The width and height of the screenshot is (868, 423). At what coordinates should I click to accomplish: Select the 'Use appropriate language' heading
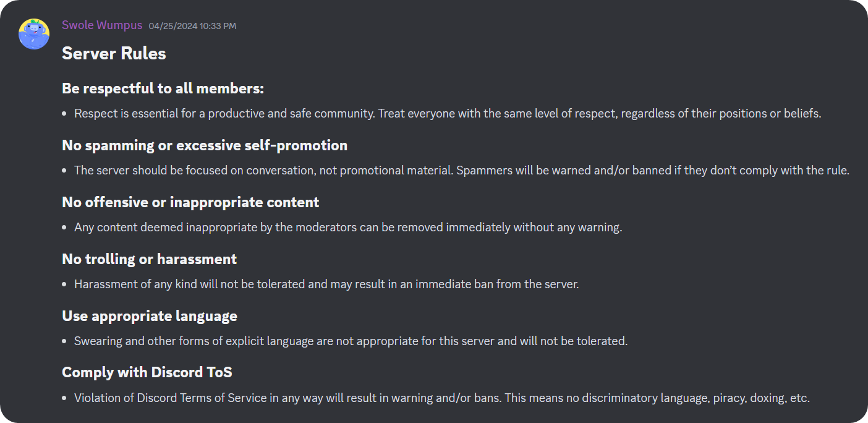pos(149,315)
